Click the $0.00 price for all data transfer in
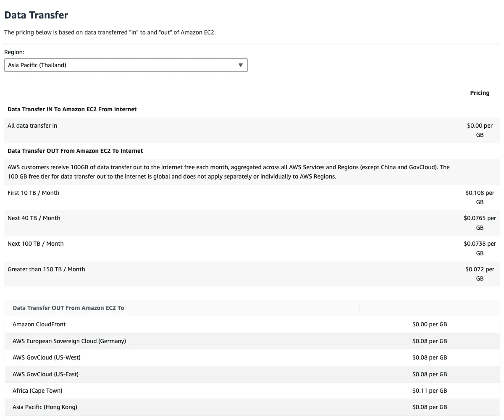This screenshot has width=504, height=420. click(480, 130)
